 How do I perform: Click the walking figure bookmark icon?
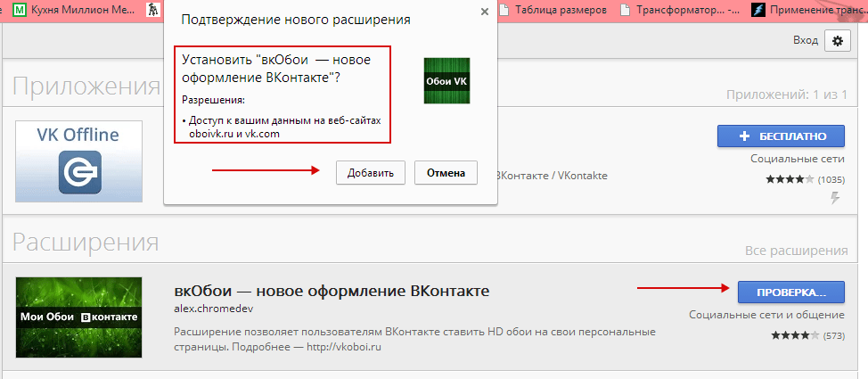click(x=152, y=10)
